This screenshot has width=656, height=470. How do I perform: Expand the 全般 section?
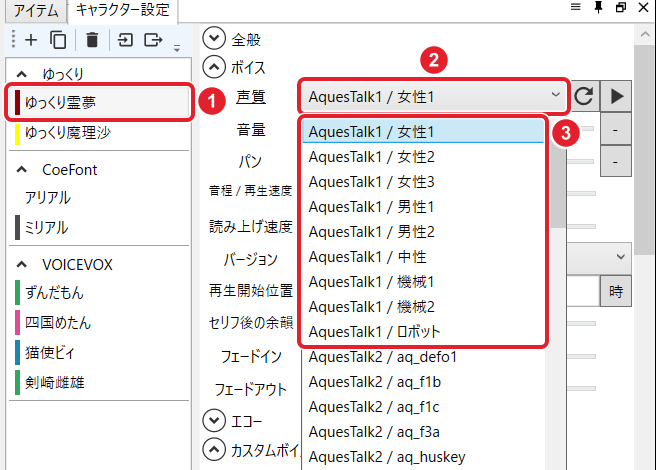214,38
